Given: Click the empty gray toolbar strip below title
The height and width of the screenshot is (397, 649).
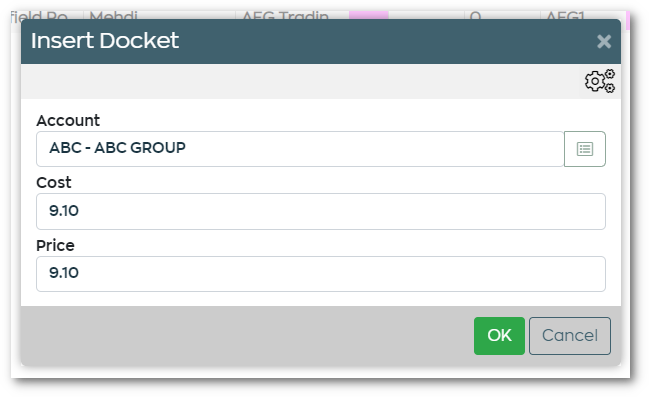Looking at the screenshot, I should point(300,81).
